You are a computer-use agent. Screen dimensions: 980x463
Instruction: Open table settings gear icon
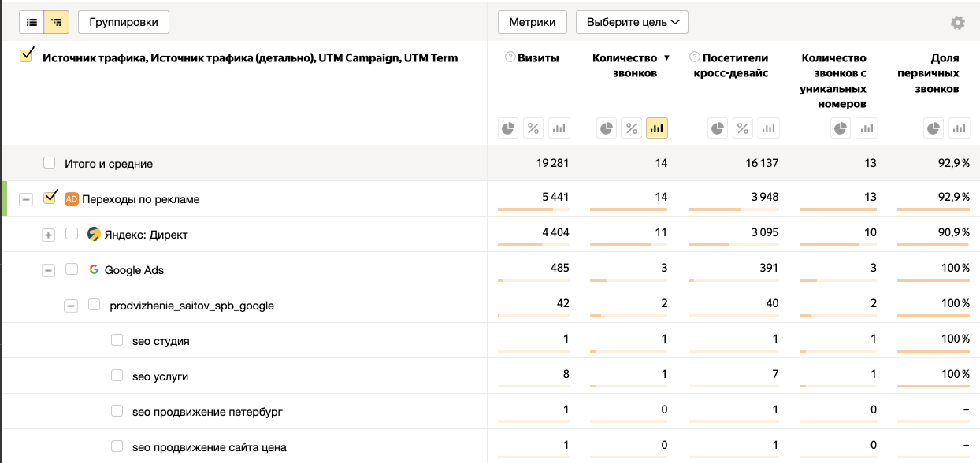(x=958, y=23)
